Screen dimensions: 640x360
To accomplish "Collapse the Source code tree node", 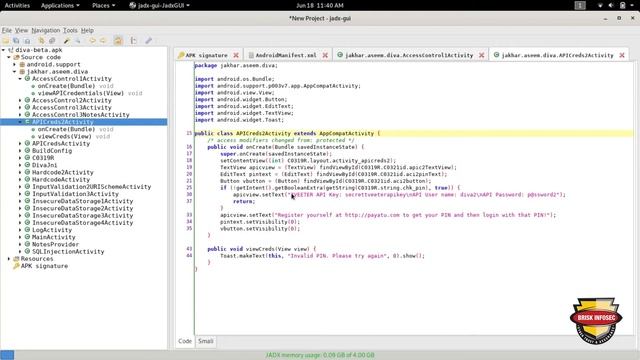I will (x=9, y=57).
